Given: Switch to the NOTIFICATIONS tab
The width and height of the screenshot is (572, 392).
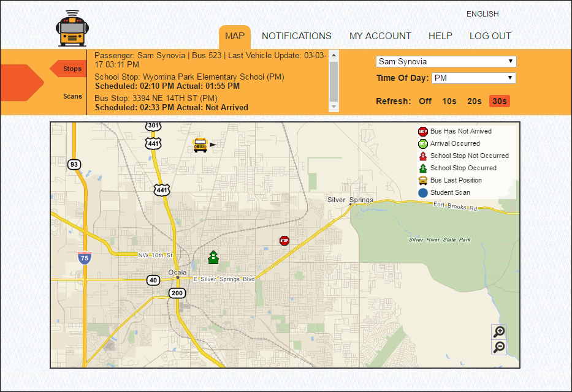Looking at the screenshot, I should (x=296, y=36).
